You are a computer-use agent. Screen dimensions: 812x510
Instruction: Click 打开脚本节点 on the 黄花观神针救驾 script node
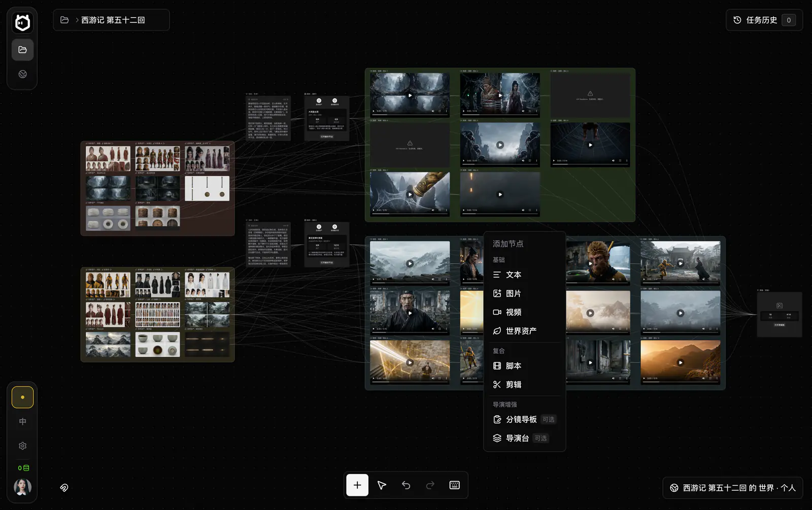[x=327, y=262]
